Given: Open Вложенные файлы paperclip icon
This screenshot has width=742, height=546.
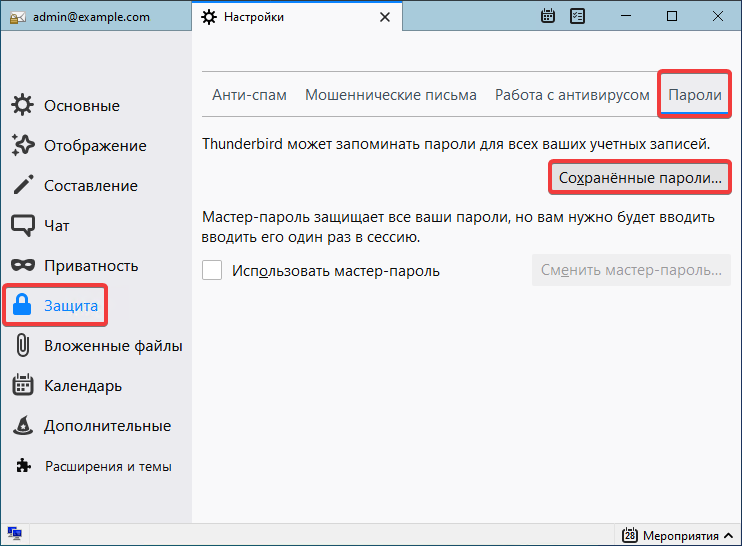Looking at the screenshot, I should coord(23,346).
